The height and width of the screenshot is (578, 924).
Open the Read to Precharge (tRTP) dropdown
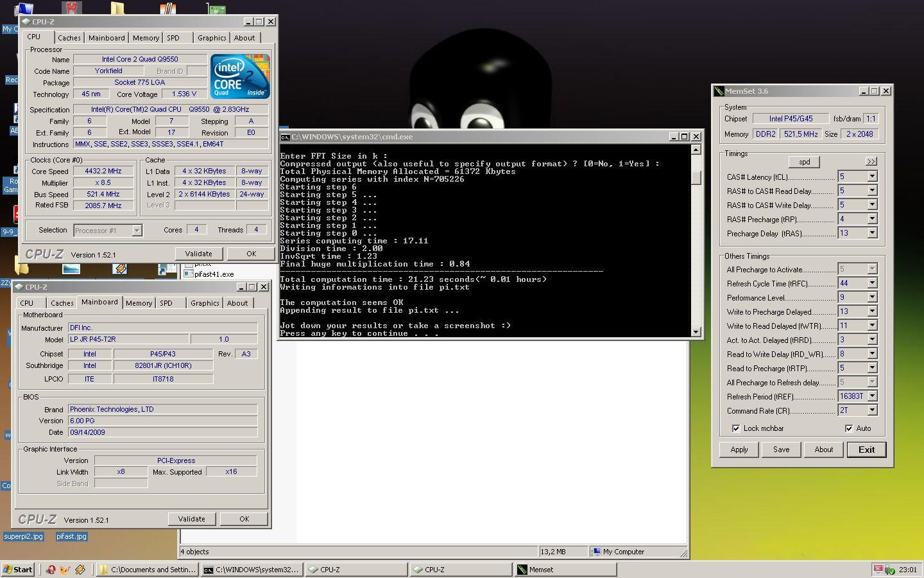872,368
